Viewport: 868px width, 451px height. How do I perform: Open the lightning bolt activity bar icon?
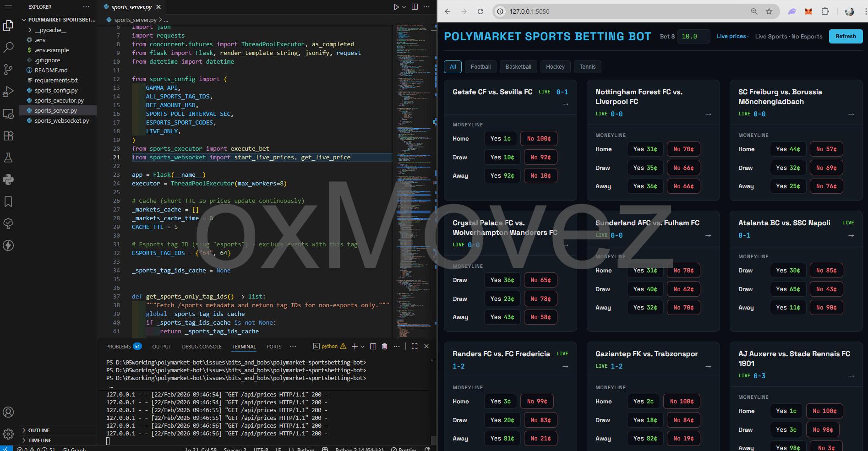tap(8, 245)
